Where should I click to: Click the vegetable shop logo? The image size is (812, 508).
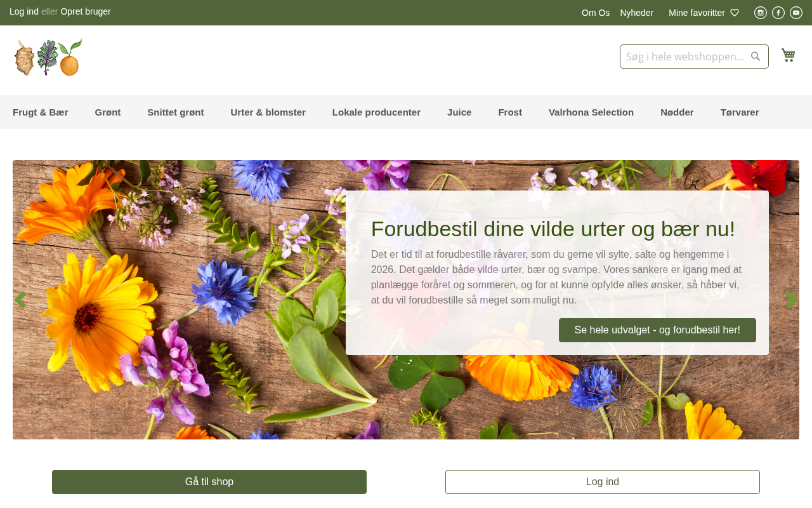(x=48, y=57)
